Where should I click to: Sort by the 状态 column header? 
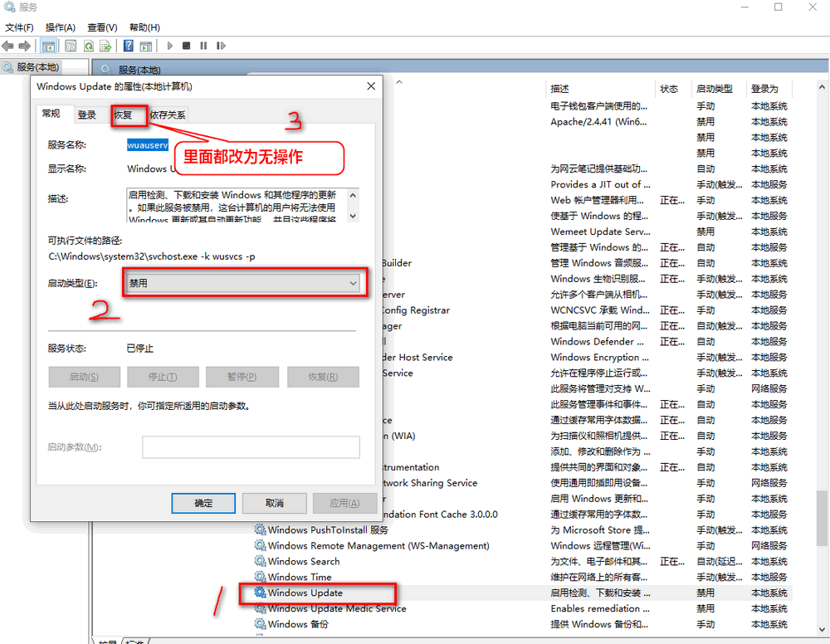coord(673,89)
